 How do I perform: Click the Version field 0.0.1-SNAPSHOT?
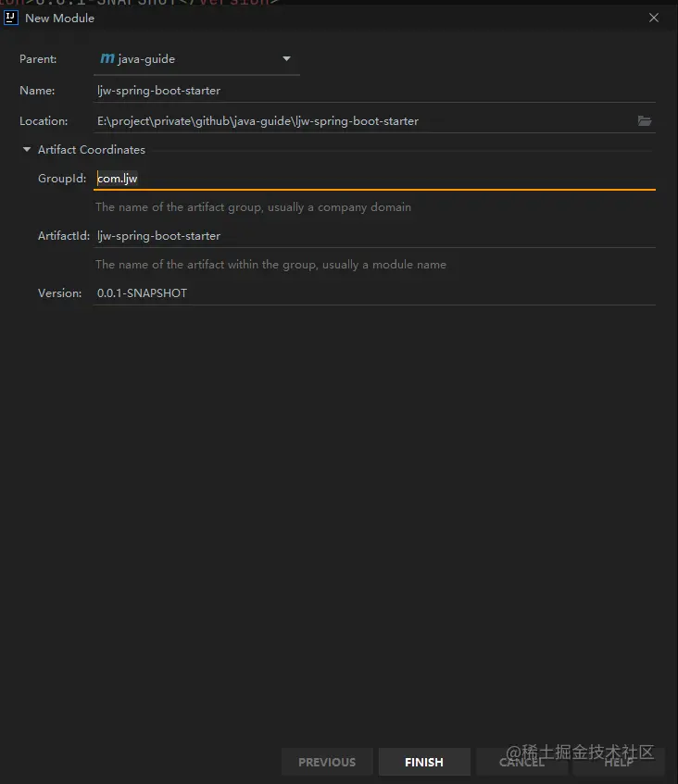point(374,293)
